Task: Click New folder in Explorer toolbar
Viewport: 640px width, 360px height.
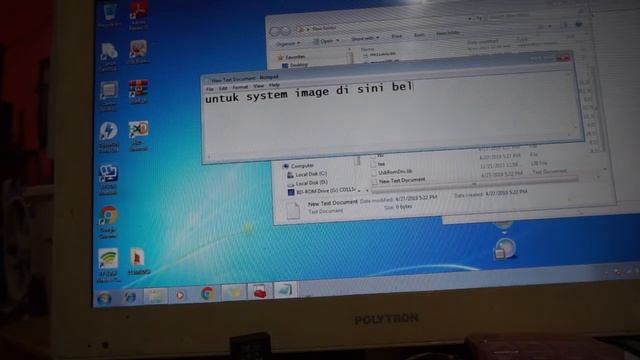Action: [x=448, y=33]
